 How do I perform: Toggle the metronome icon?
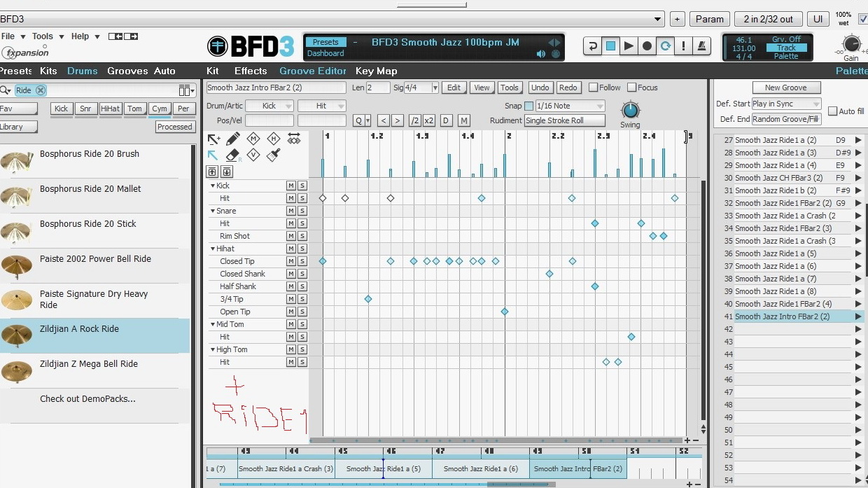(x=701, y=46)
